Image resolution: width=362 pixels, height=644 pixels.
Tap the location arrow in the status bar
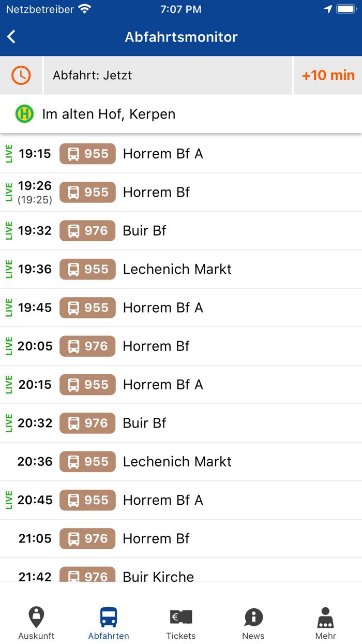tap(329, 8)
